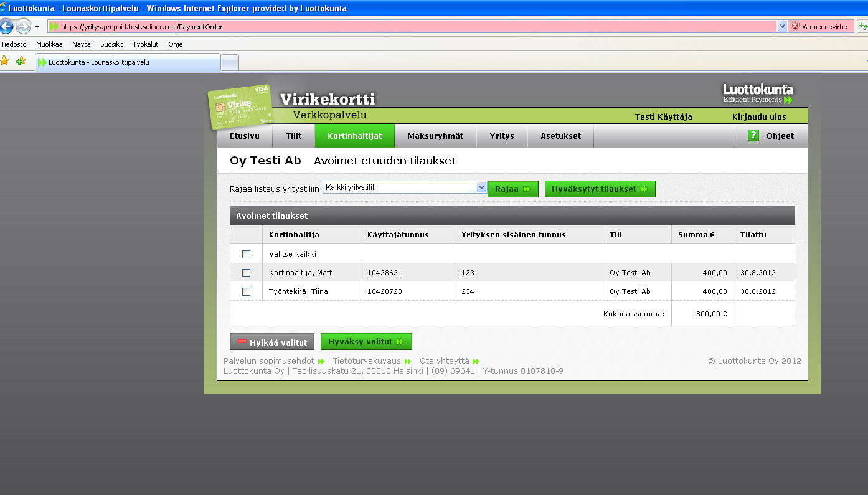The width and height of the screenshot is (868, 495).
Task: Click the Add to Favorites star-plus icon
Action: [21, 61]
